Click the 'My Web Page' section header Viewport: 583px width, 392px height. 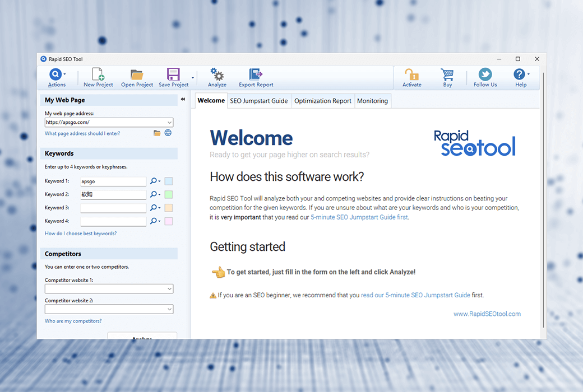(x=109, y=100)
